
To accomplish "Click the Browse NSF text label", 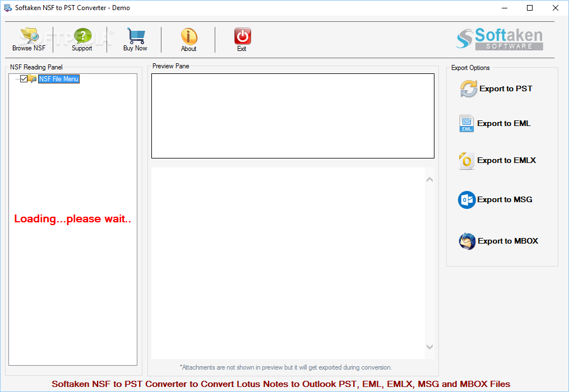I will coord(29,48).
